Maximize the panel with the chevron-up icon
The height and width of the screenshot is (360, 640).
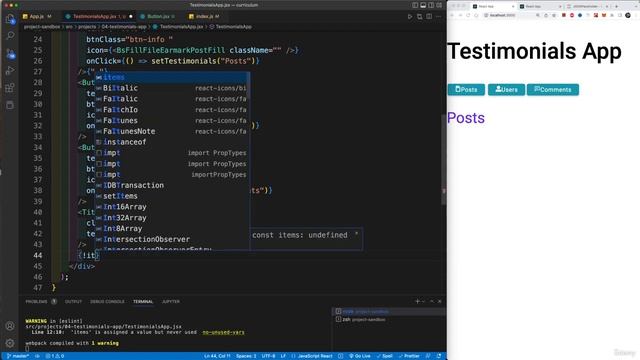tap(432, 301)
